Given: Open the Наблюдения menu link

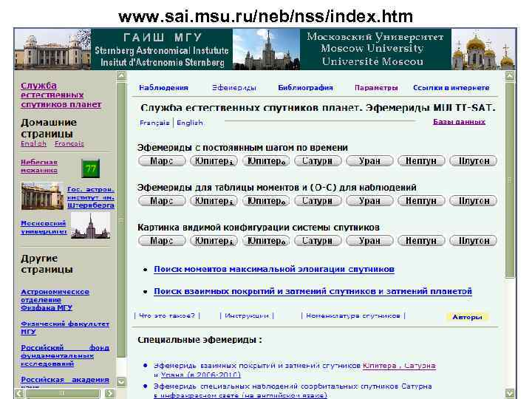Looking at the screenshot, I should [163, 88].
